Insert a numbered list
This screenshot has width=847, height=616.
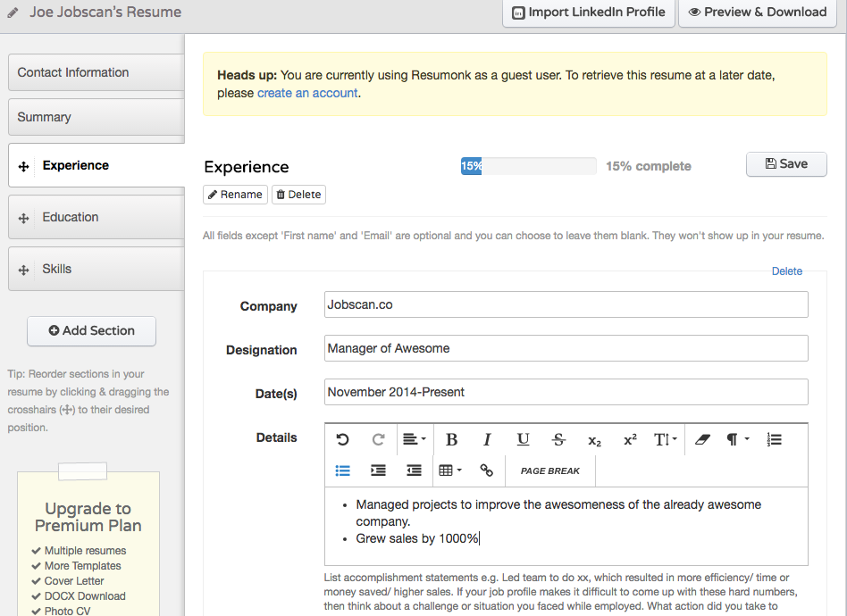774,439
